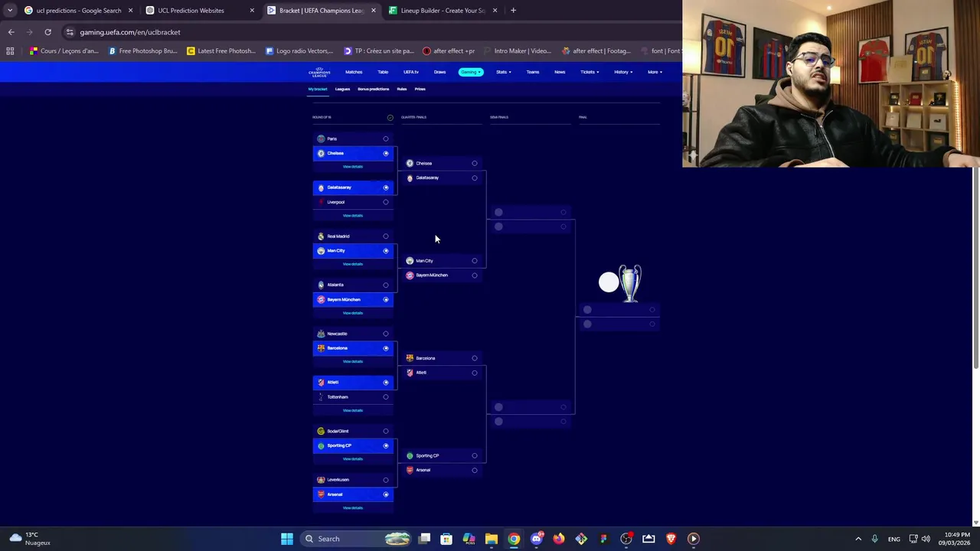Click the Man City crest in quarter-finals
The height and width of the screenshot is (551, 980).
410,261
